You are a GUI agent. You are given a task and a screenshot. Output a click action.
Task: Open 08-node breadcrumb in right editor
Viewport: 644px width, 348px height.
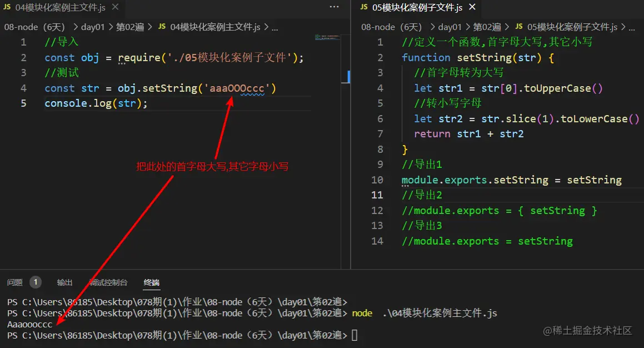point(391,27)
